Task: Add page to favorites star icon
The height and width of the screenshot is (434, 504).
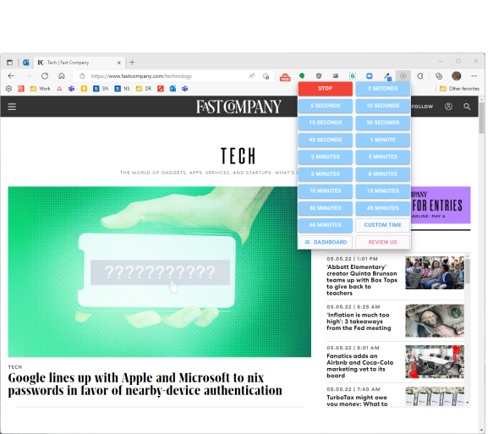Action: coord(266,76)
